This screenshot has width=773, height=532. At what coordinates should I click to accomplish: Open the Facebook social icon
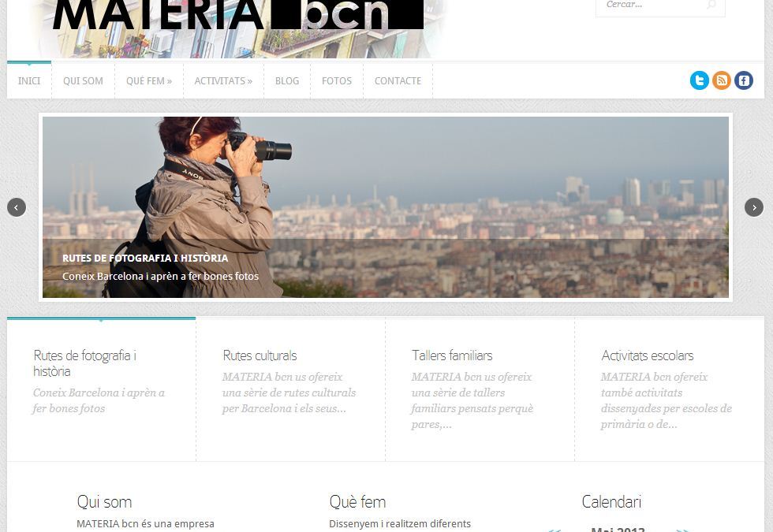[743, 80]
